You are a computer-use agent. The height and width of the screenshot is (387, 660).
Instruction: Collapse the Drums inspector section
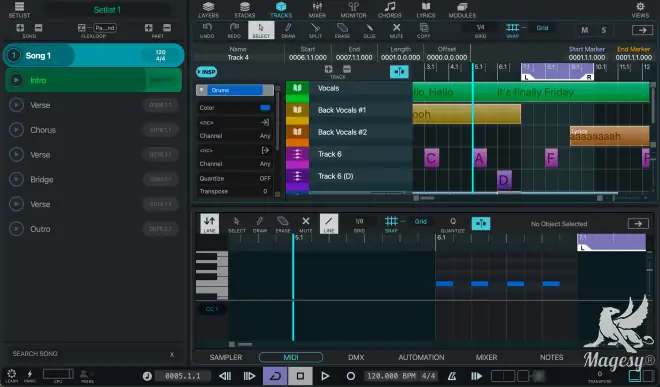(202, 90)
